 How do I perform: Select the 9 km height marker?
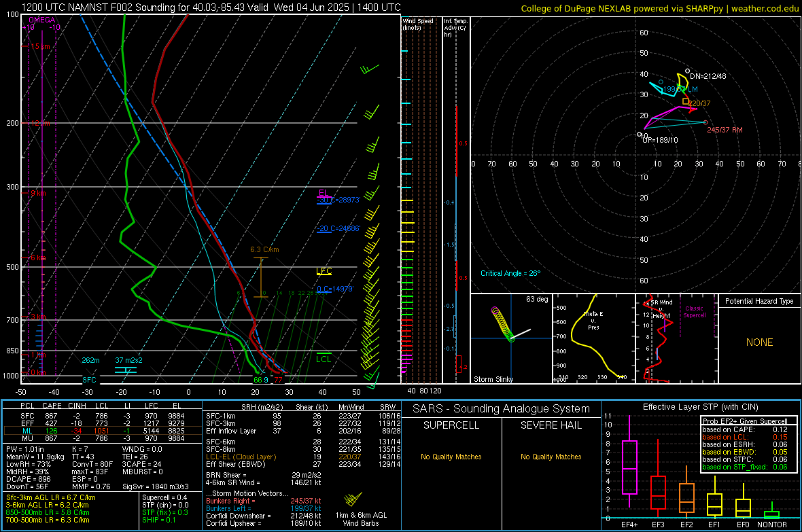[38, 193]
